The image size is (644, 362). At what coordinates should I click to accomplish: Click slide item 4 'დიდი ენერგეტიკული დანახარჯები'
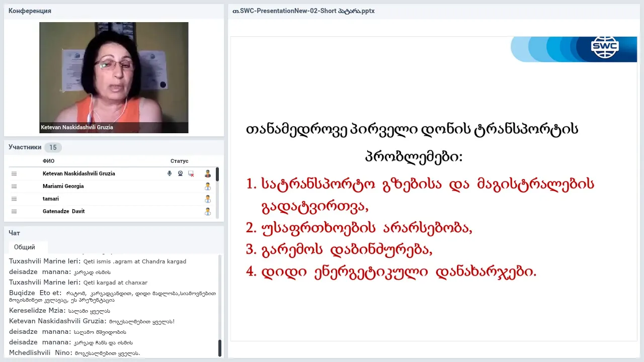point(398,272)
